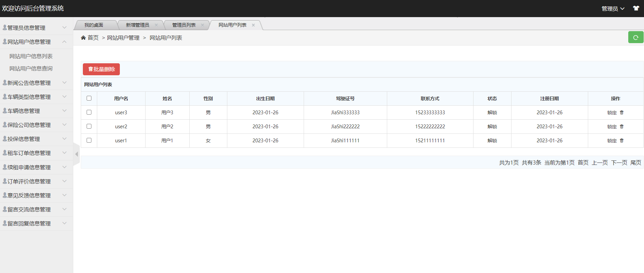The width and height of the screenshot is (644, 273).
Task: Click the JiaShi333333 license cell
Action: [345, 113]
